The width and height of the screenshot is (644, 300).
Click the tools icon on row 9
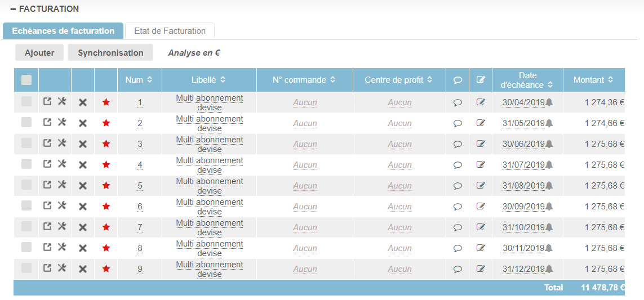63,268
